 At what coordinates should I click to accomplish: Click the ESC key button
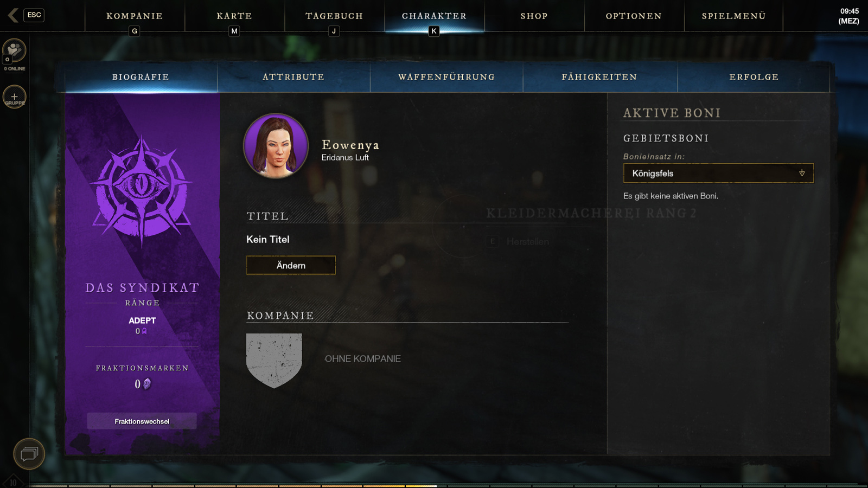pyautogui.click(x=34, y=15)
